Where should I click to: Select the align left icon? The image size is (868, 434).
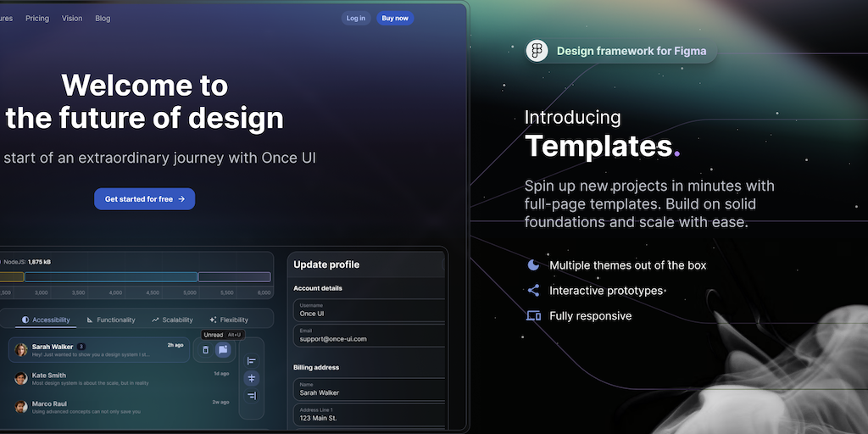[x=251, y=361]
